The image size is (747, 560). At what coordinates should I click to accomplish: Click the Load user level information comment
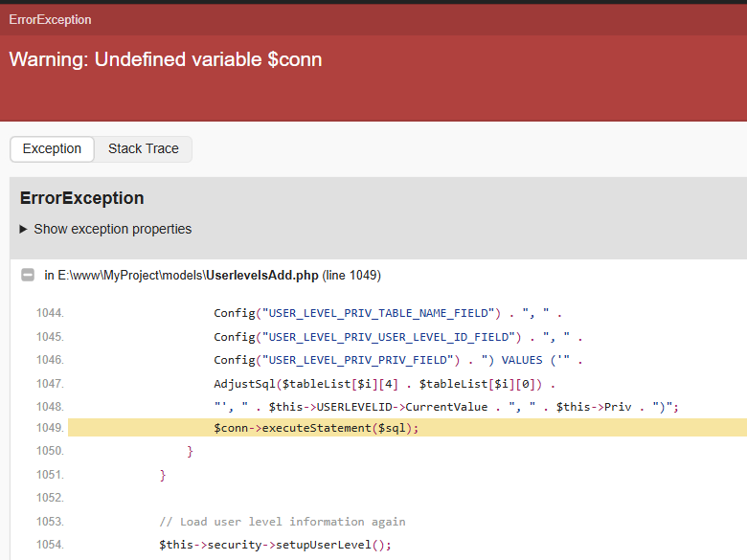(282, 522)
